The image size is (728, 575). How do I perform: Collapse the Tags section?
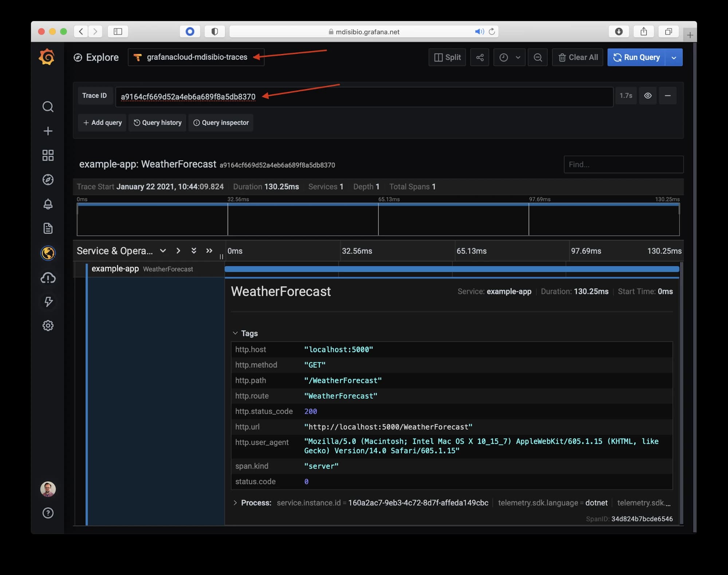[245, 333]
